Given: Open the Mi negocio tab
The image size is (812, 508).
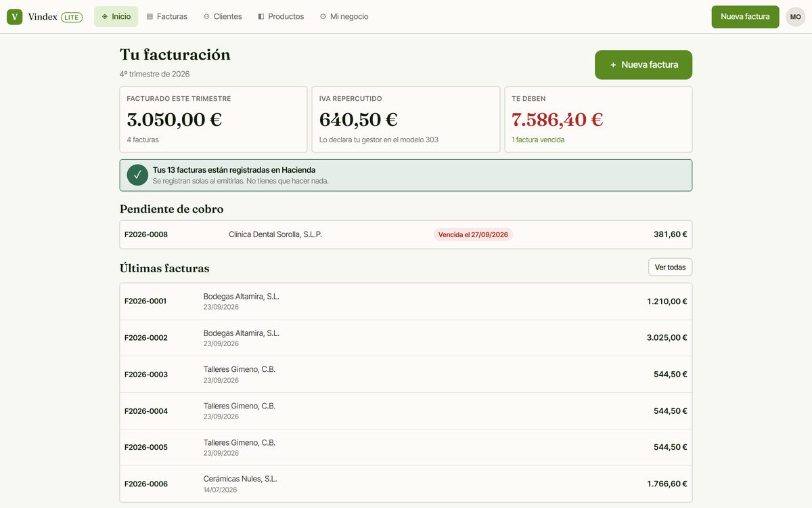Looking at the screenshot, I should click(x=344, y=17).
